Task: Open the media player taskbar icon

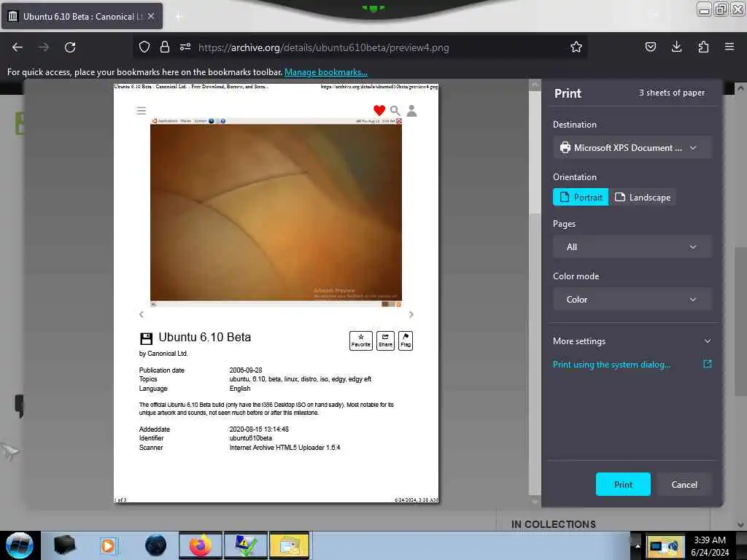Action: (x=109, y=545)
